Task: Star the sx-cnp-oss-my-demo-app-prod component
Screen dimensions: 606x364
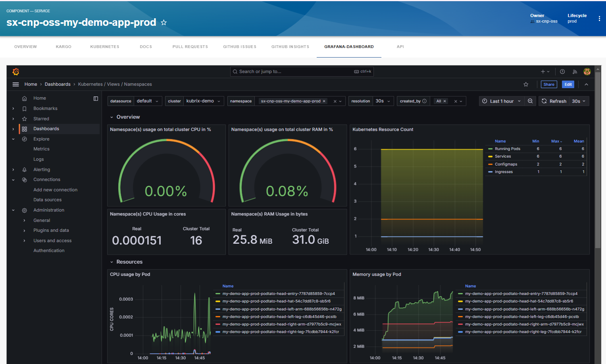Action: [164, 23]
